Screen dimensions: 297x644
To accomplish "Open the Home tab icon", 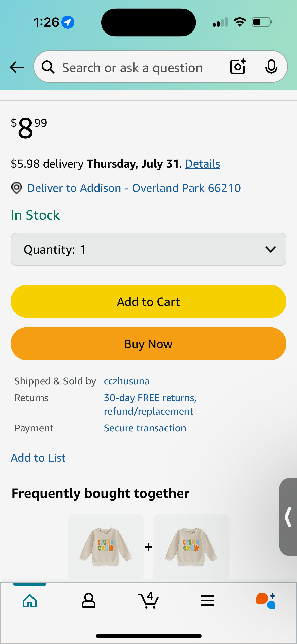I will (x=30, y=601).
